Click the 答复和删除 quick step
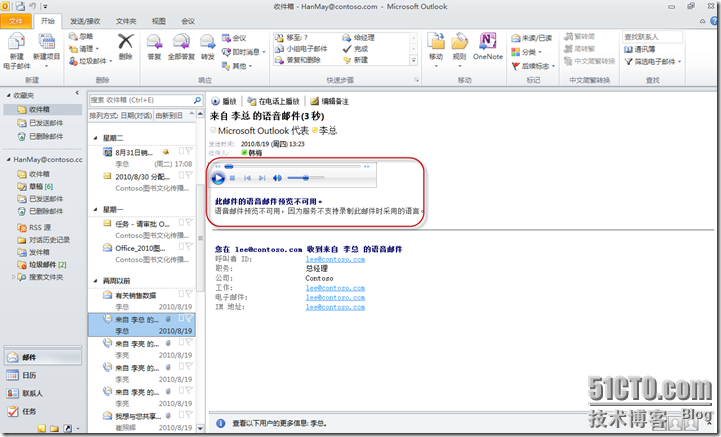 click(x=298, y=60)
